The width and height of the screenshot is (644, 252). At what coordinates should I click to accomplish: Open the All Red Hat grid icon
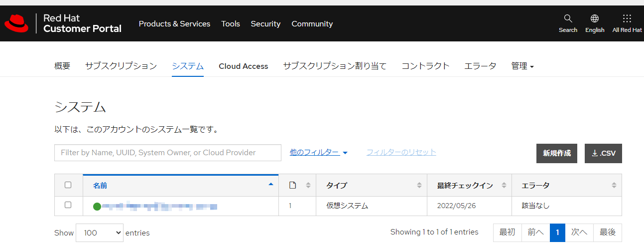[x=627, y=19]
